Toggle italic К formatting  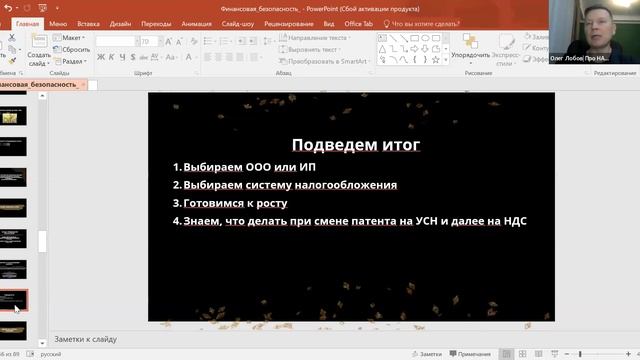111,57
